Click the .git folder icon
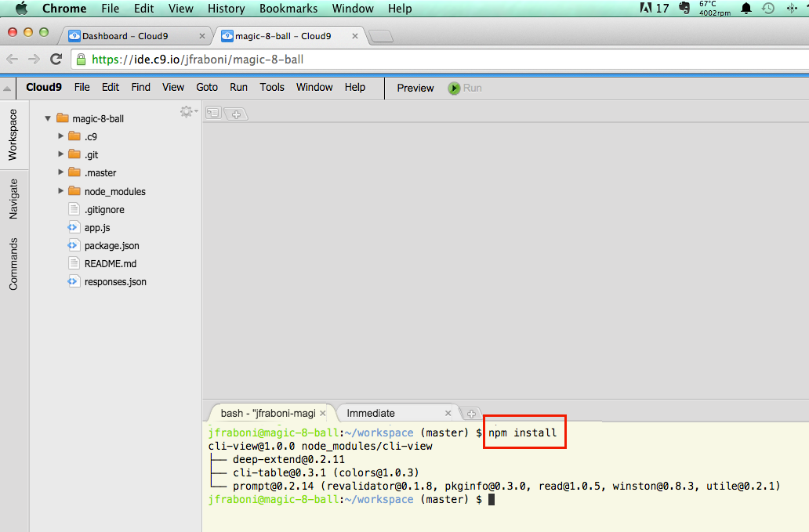The width and height of the screenshot is (809, 532). 74,154
